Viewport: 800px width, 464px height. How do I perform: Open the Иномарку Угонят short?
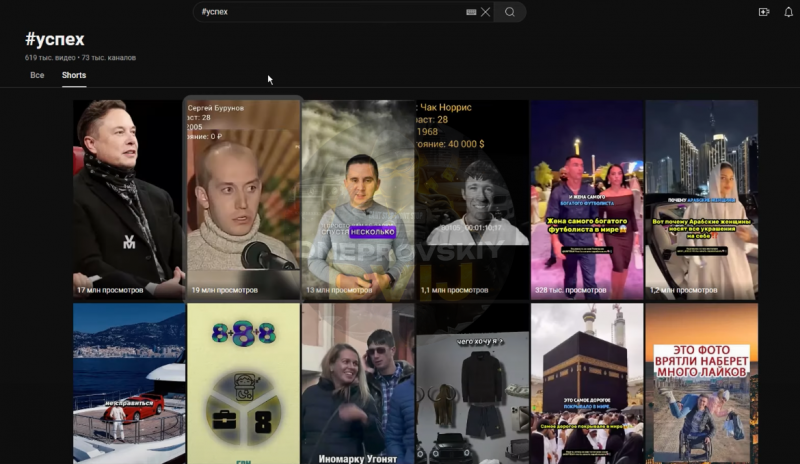[x=358, y=383]
